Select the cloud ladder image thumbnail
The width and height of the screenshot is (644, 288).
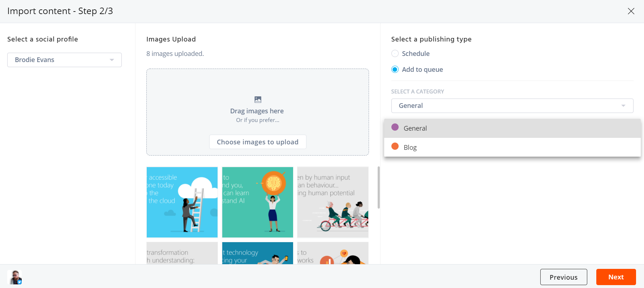[x=182, y=202]
